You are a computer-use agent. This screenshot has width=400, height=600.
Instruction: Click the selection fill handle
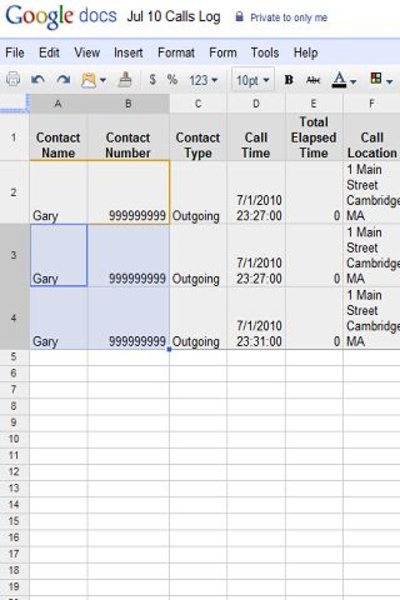[x=169, y=349]
